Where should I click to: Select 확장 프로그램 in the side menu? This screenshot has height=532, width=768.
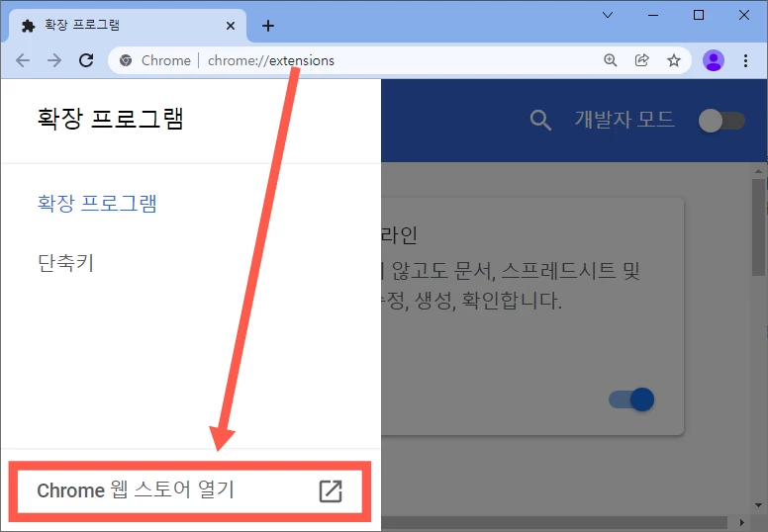[x=97, y=203]
